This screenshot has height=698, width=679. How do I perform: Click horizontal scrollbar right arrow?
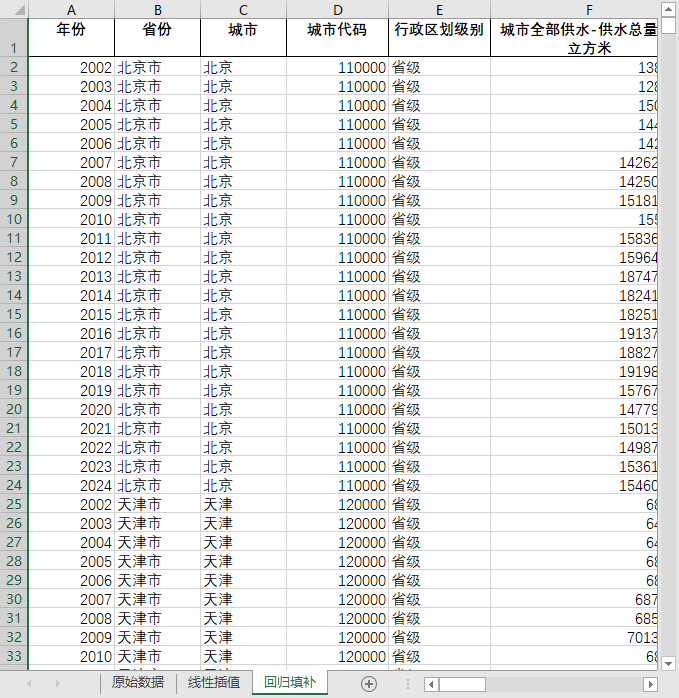[650, 684]
